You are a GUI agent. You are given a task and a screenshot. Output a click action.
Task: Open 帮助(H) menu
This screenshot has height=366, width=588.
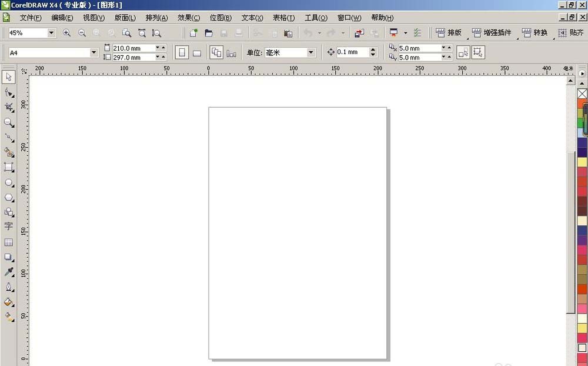(382, 18)
